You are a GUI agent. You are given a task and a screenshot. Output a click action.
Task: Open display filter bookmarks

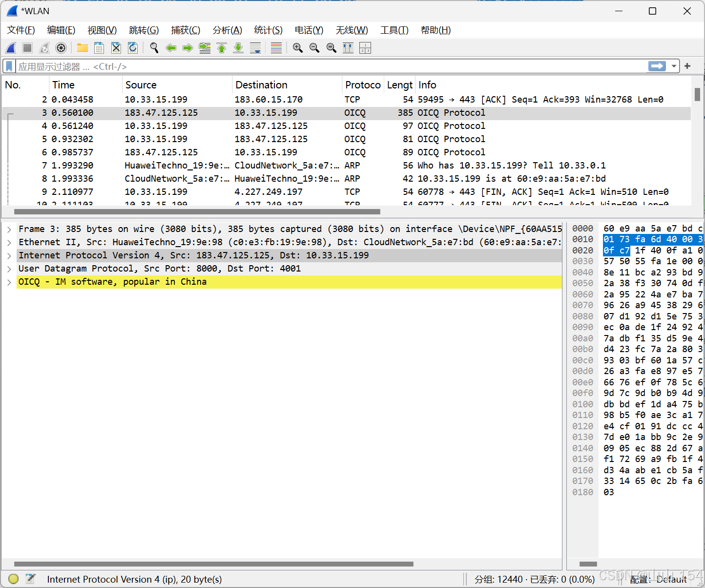pos(9,66)
